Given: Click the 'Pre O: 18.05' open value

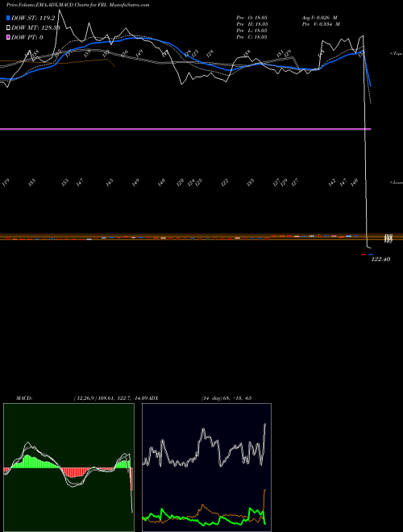Looking at the screenshot, I should [x=252, y=18].
